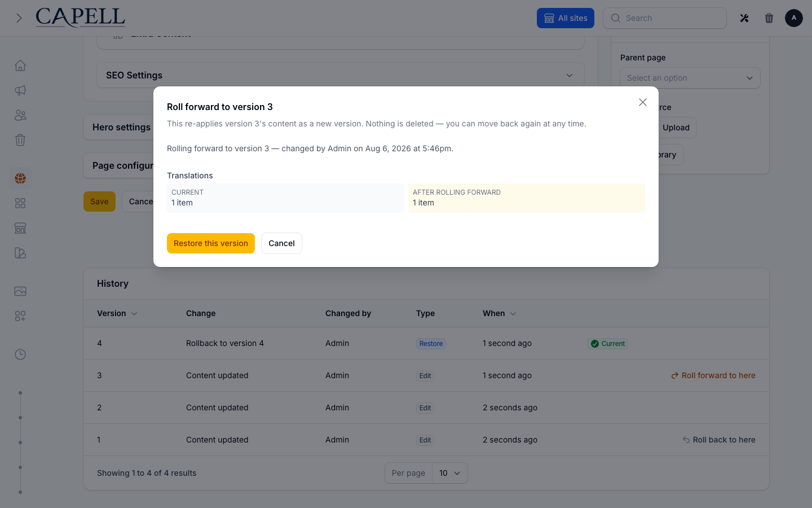This screenshot has width=812, height=508.
Task: Click Rollback to version 4 text
Action: (x=225, y=343)
